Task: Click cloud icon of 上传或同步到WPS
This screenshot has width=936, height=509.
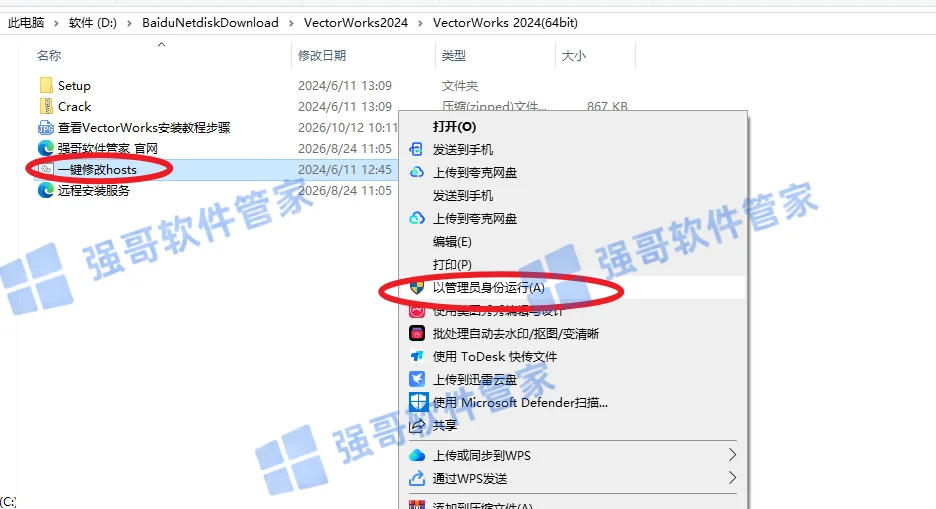Action: [x=417, y=455]
